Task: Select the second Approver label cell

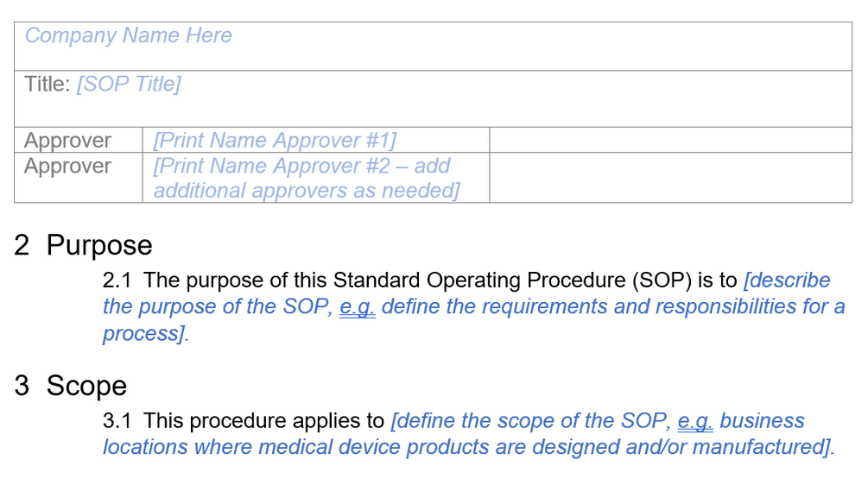Action: (68, 166)
